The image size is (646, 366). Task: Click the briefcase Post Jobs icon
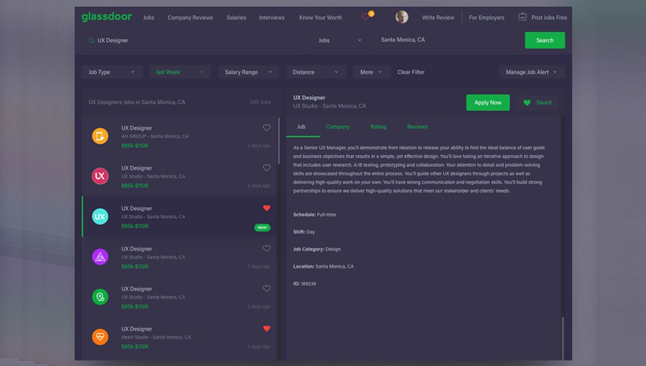522,17
